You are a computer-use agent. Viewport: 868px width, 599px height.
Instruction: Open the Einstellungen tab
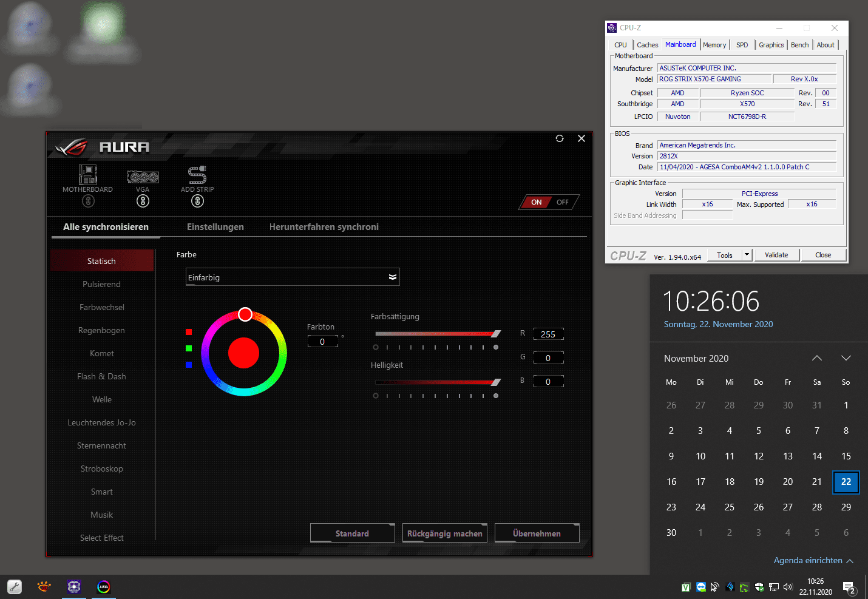(215, 227)
